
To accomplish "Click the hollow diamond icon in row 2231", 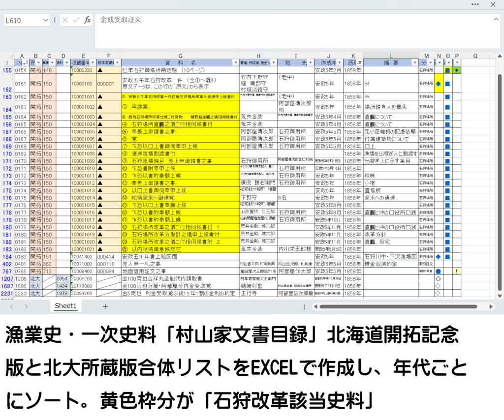I will (438, 293).
